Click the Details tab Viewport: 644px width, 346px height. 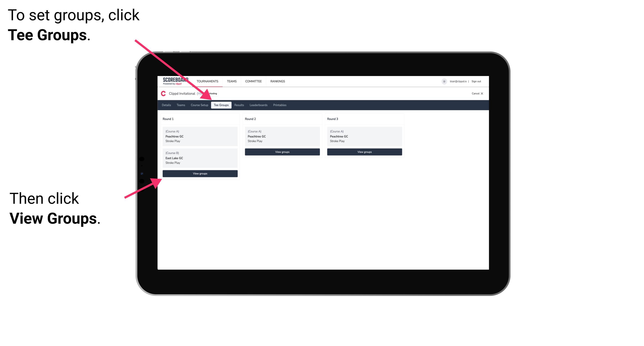pos(167,105)
